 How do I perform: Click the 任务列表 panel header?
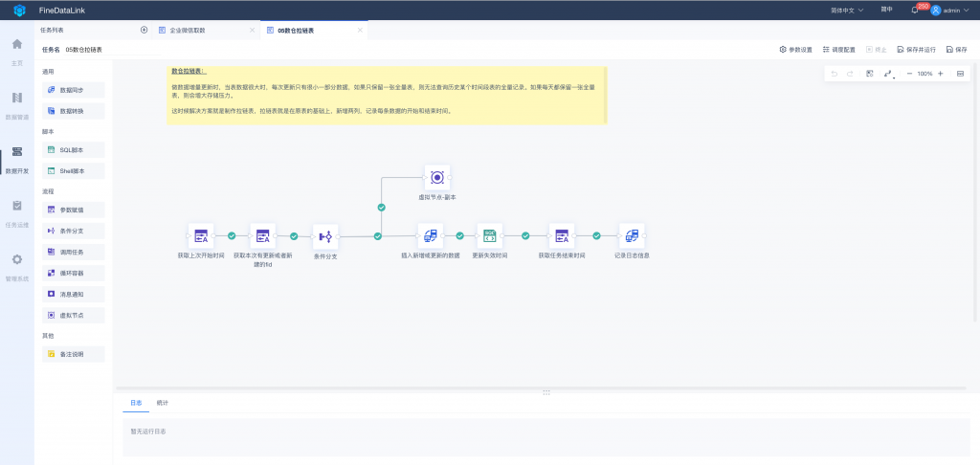pyautogui.click(x=52, y=30)
